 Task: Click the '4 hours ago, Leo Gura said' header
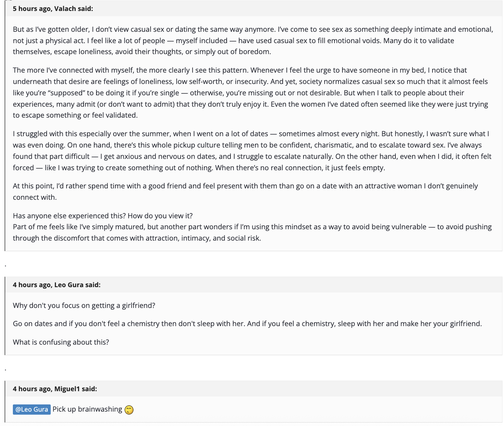[x=57, y=285]
